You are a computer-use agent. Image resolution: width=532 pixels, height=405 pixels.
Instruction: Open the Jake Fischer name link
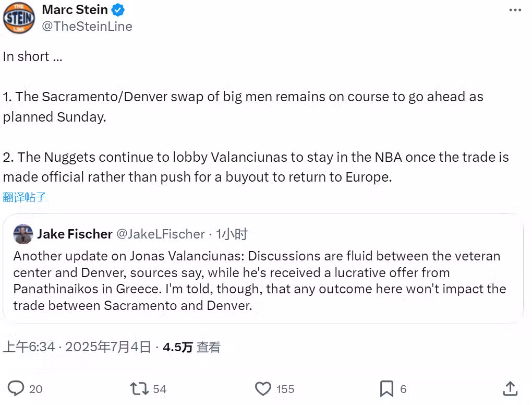point(75,234)
